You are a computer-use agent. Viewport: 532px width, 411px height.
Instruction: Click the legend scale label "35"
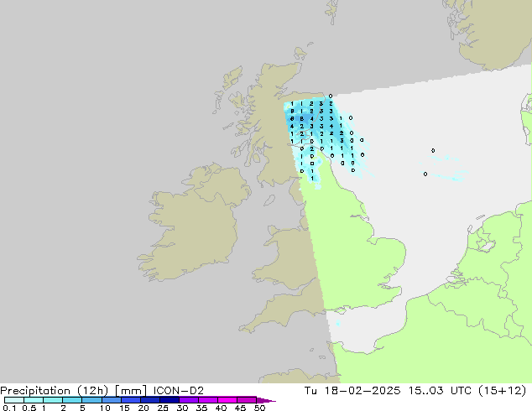[201, 408]
